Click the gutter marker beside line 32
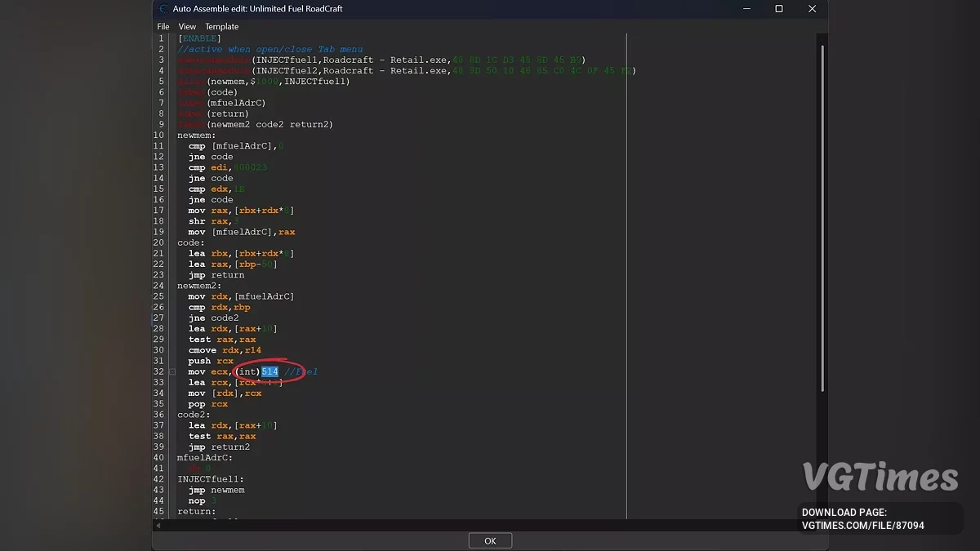The height and width of the screenshot is (551, 980). (172, 372)
